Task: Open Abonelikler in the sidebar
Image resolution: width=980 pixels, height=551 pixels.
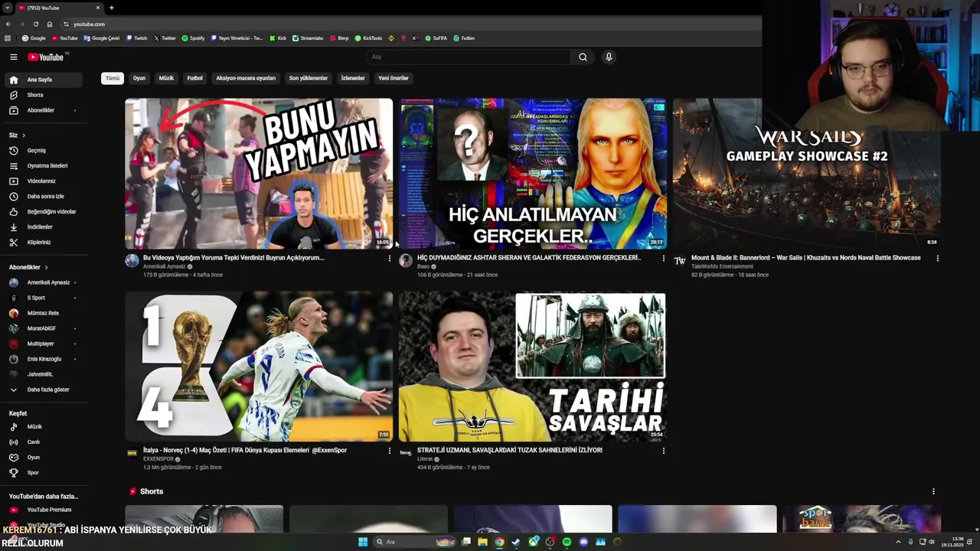Action: coord(43,110)
